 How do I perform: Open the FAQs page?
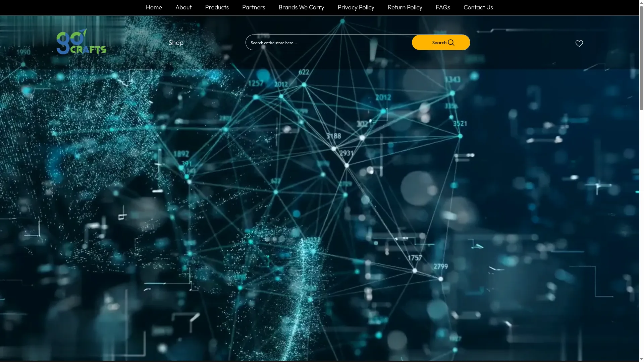click(x=443, y=7)
